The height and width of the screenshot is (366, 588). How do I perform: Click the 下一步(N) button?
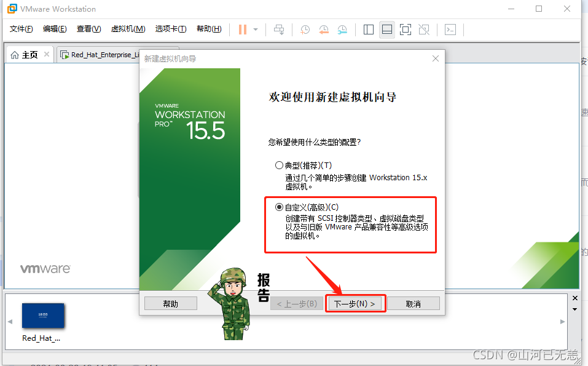pyautogui.click(x=355, y=304)
